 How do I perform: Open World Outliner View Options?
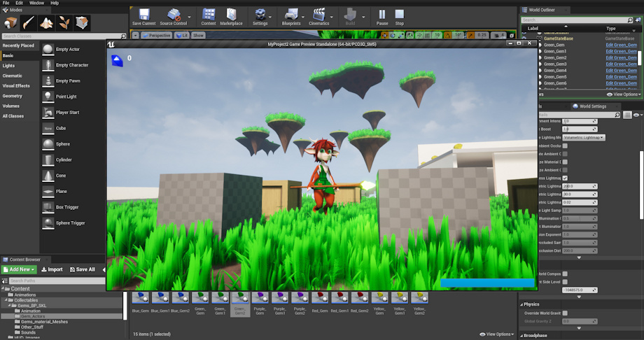pos(624,94)
